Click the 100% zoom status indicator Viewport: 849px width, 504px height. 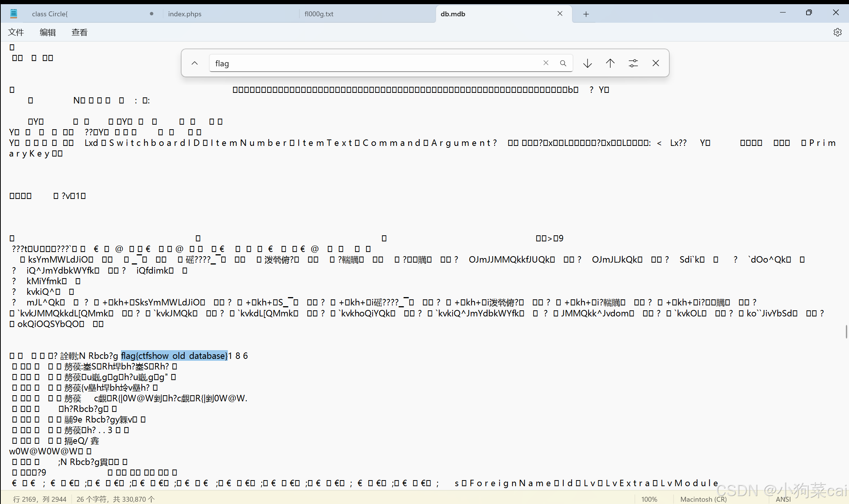649,499
